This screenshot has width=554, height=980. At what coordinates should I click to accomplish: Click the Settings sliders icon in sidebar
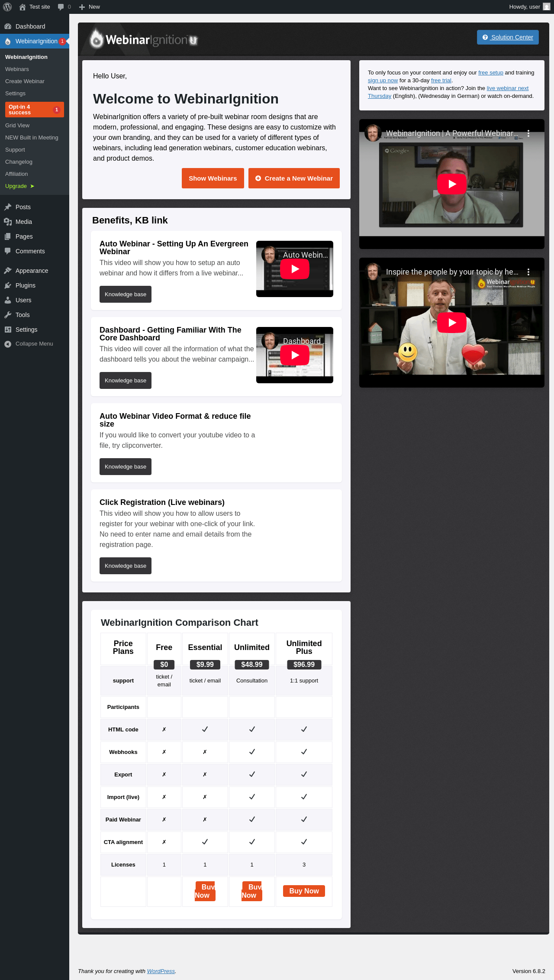pos(8,330)
